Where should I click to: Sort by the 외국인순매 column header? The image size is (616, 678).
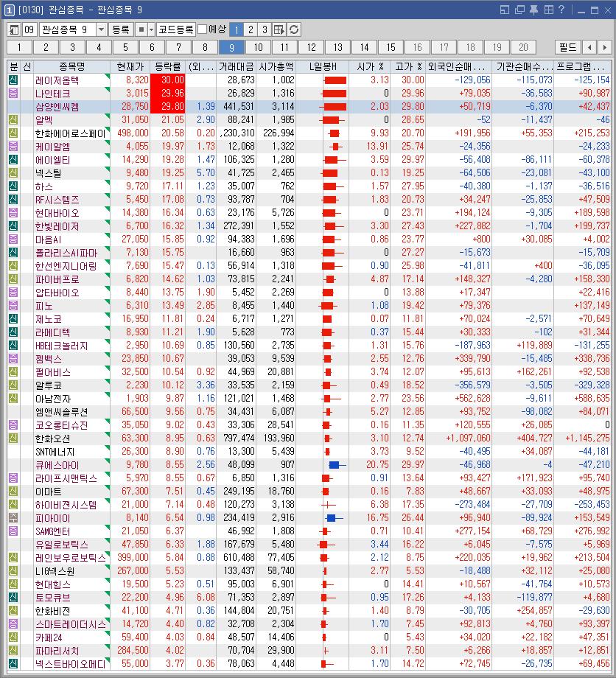pos(458,66)
